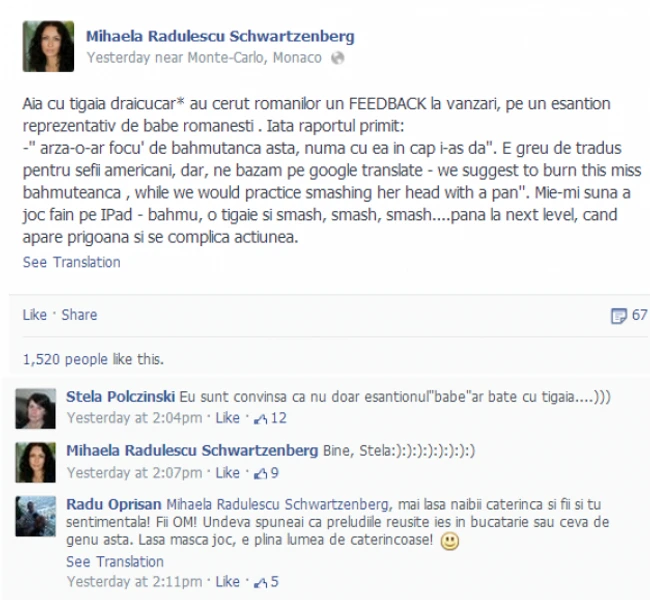
Task: Open the comments count icon showing 67
Action: (x=618, y=316)
